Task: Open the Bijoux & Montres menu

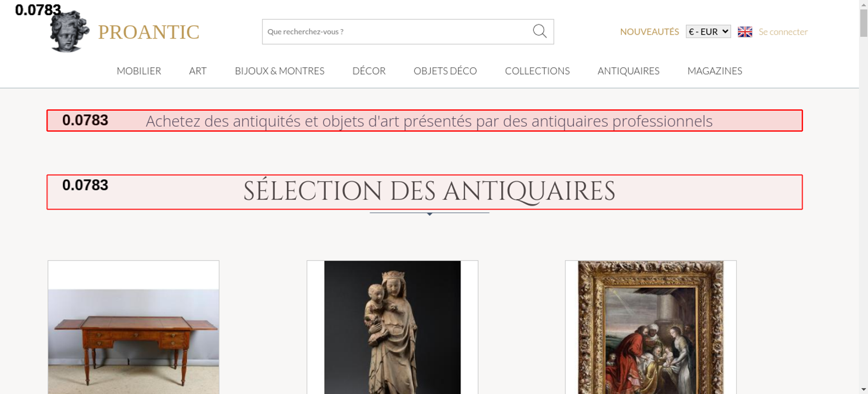Action: 279,71
